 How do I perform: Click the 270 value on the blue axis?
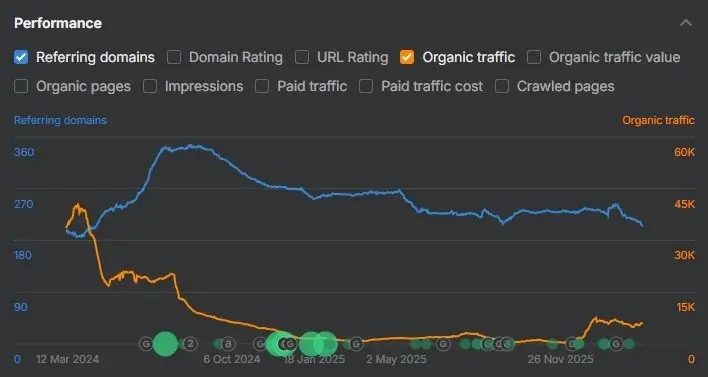coord(24,204)
